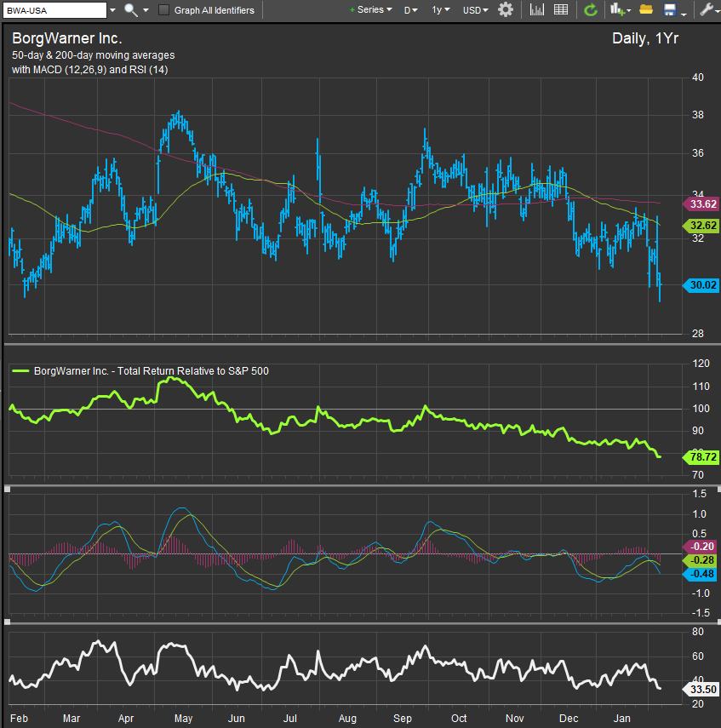Click the -0.20 MACD histogram value tag
721x728 pixels.
coord(701,547)
